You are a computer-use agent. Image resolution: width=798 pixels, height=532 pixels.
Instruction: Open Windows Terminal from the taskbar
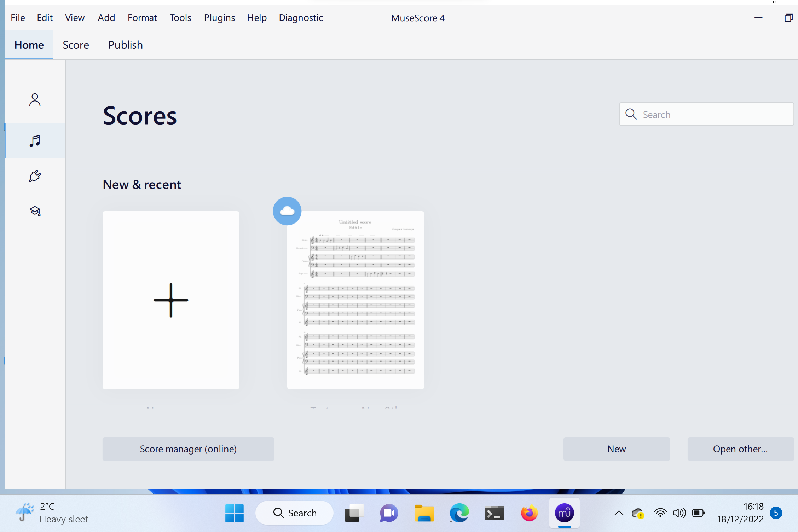coord(494,513)
